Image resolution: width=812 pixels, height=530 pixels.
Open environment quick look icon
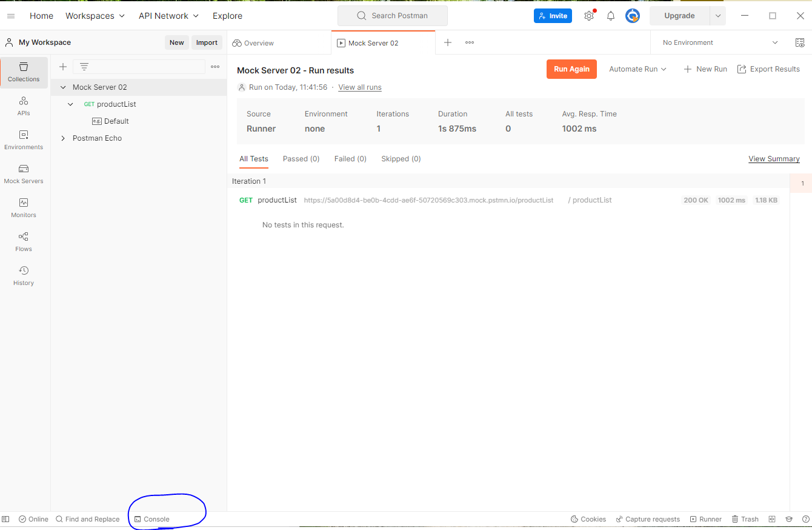pyautogui.click(x=800, y=42)
